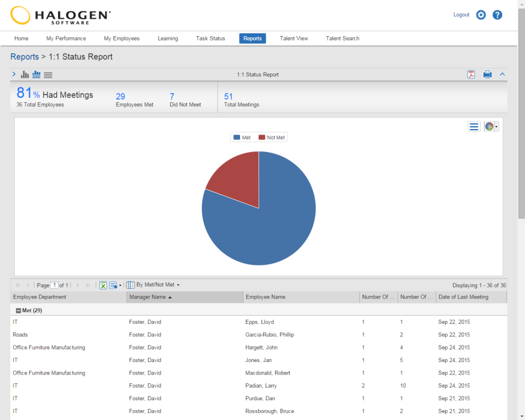
Task: Toggle Met series in chart legend
Action: tap(242, 137)
